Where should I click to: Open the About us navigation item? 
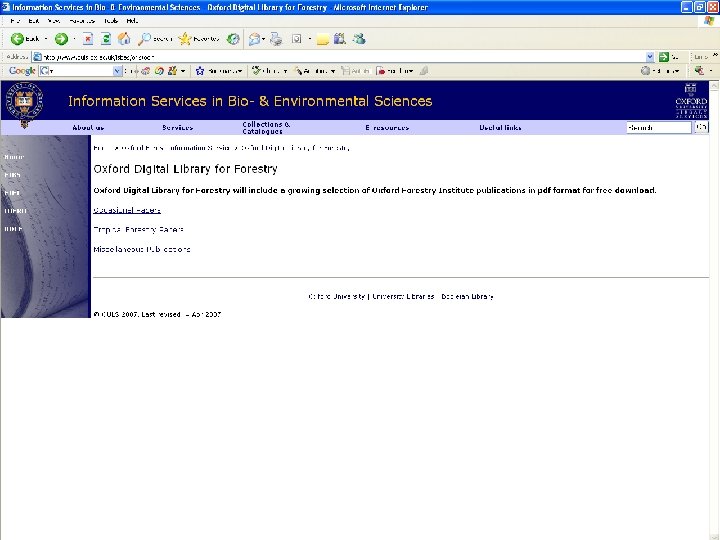click(x=88, y=128)
